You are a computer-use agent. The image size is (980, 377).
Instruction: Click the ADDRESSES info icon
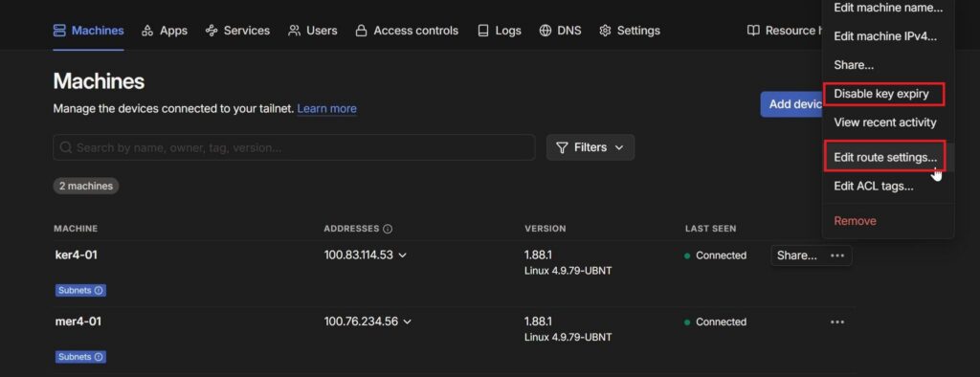pos(388,229)
